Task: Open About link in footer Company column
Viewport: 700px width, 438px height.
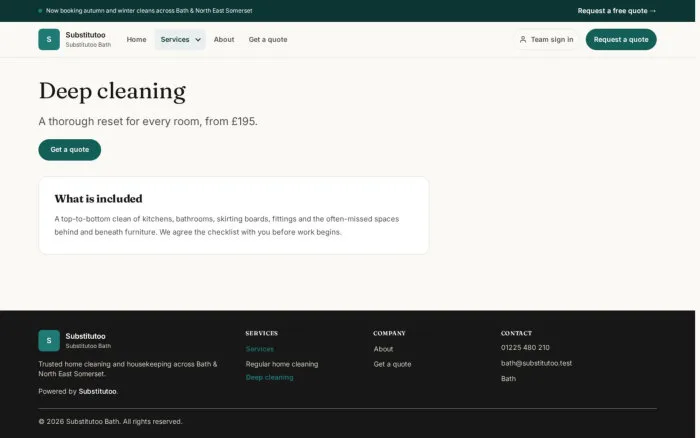Action: (x=383, y=349)
